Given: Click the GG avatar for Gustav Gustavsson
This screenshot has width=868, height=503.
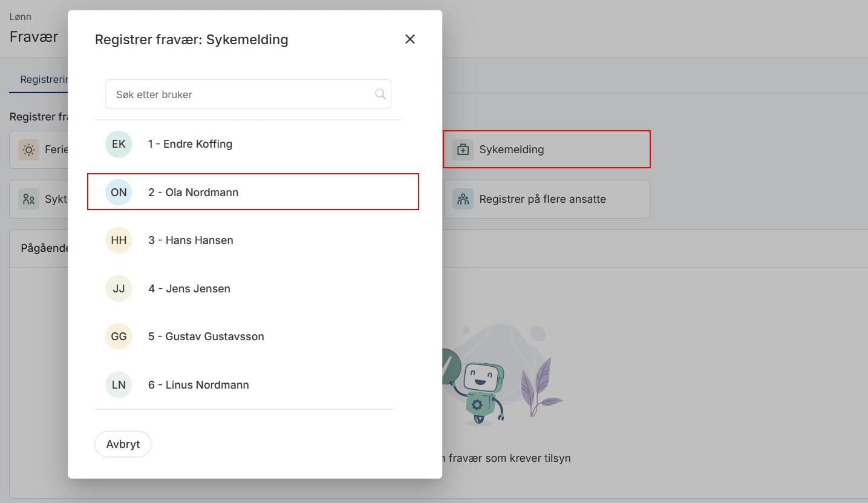Looking at the screenshot, I should 119,337.
